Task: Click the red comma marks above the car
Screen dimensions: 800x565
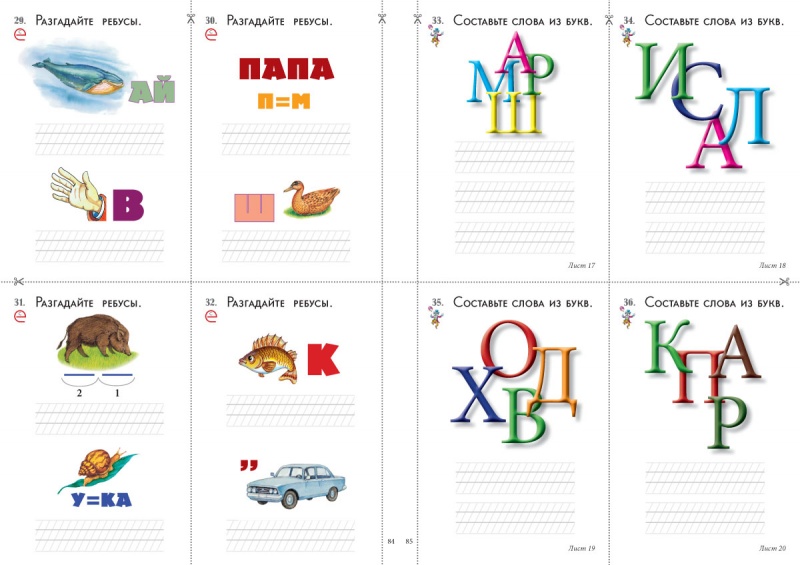Action: pyautogui.click(x=249, y=464)
